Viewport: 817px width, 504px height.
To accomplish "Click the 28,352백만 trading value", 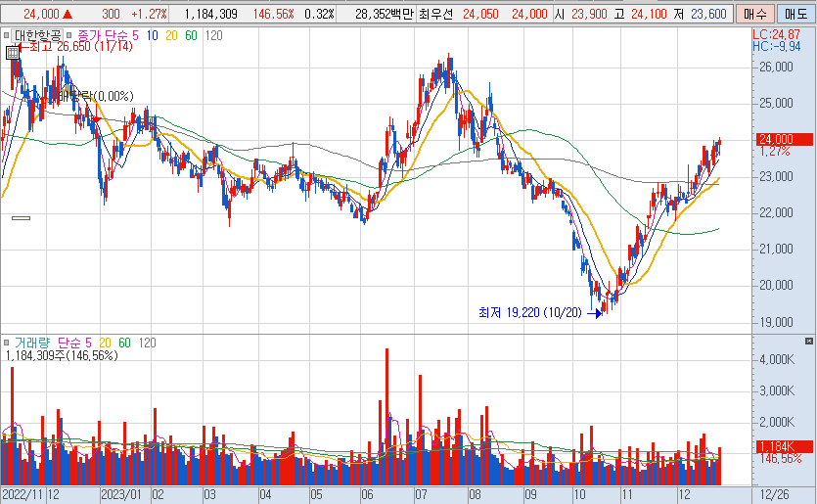I will point(385,14).
